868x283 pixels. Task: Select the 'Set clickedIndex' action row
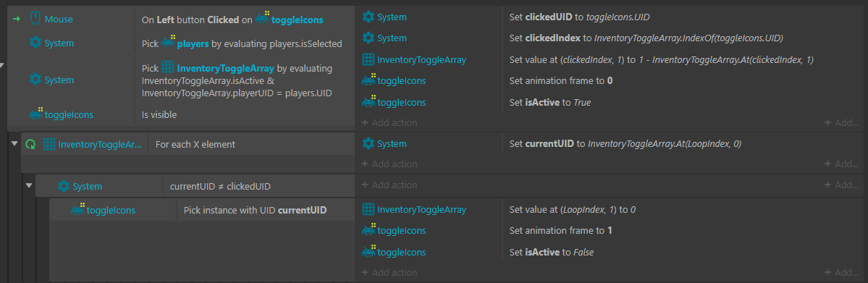[609, 38]
